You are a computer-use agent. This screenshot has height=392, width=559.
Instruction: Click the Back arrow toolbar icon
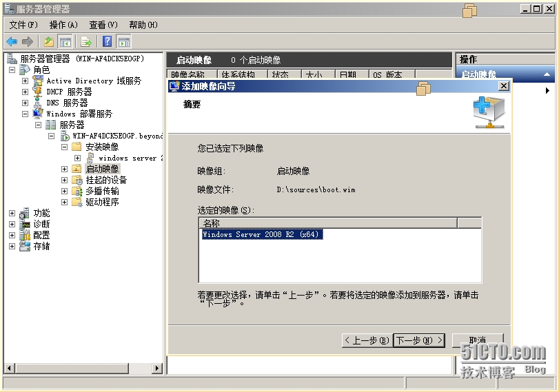(12, 42)
